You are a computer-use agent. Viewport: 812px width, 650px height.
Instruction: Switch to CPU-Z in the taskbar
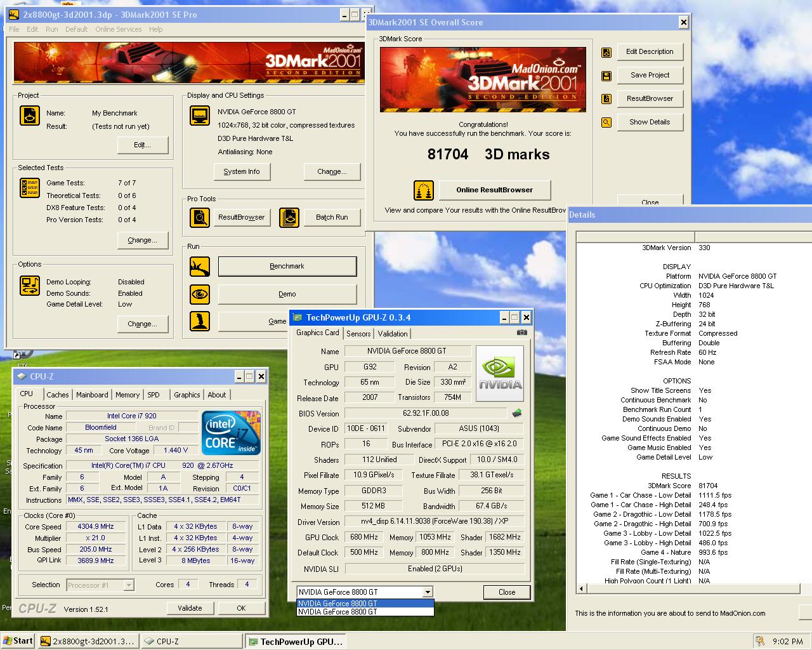191,642
